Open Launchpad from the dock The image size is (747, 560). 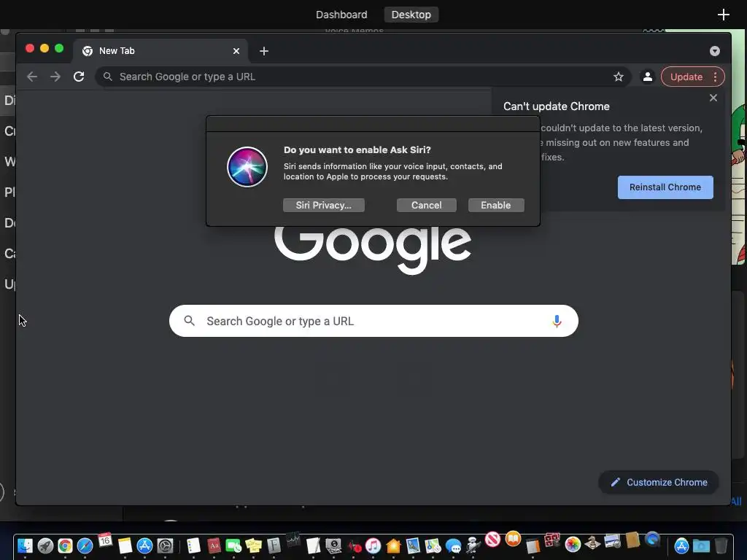pos(45,545)
